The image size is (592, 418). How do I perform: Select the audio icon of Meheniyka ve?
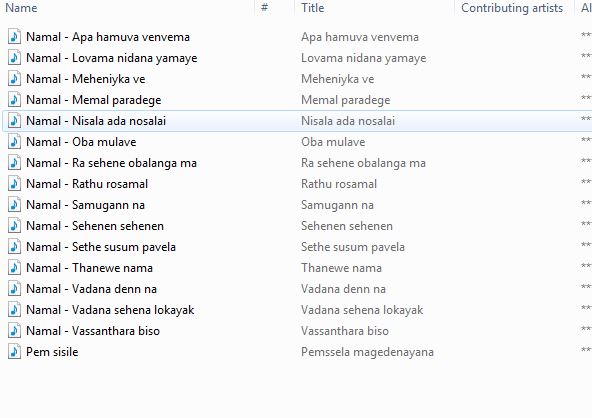[14, 79]
